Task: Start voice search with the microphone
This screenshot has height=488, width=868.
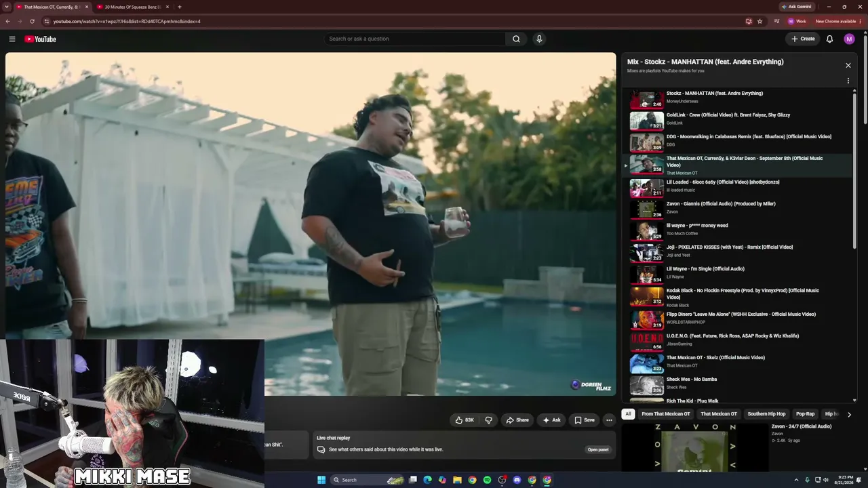Action: [x=539, y=39]
